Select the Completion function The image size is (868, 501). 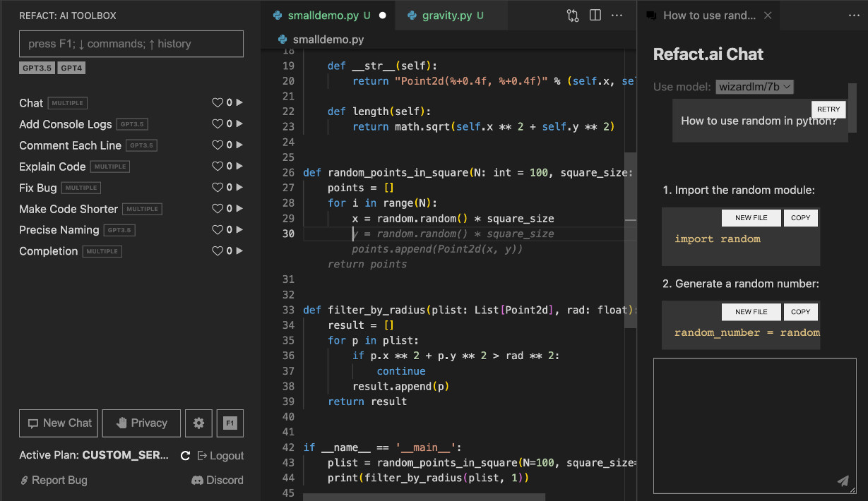49,251
